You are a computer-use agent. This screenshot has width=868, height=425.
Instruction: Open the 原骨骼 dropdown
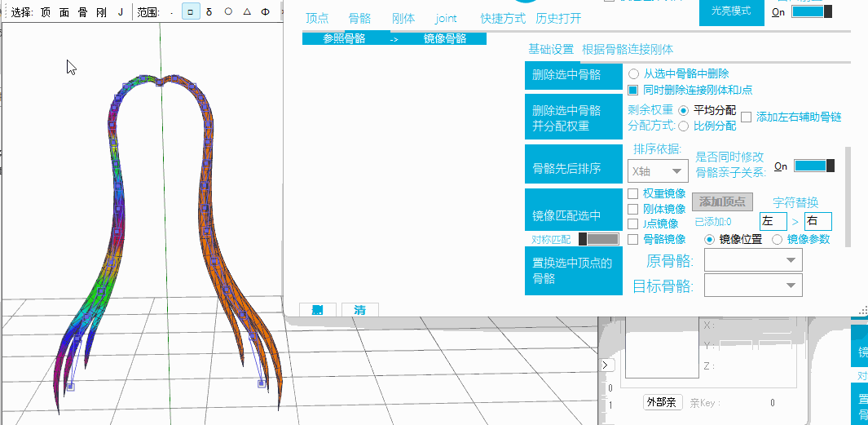tap(753, 261)
